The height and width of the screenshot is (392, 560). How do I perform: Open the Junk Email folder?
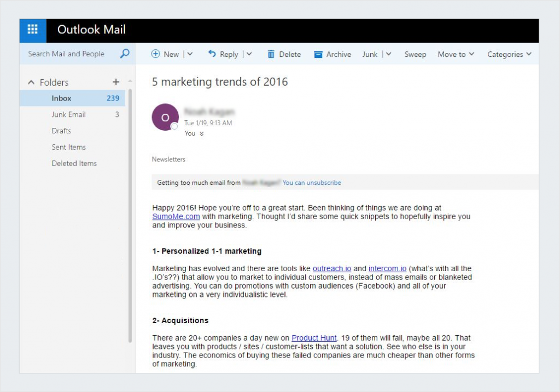coord(73,115)
